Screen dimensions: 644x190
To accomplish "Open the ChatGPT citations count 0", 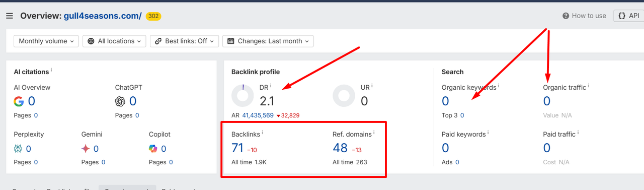I will click(x=133, y=101).
